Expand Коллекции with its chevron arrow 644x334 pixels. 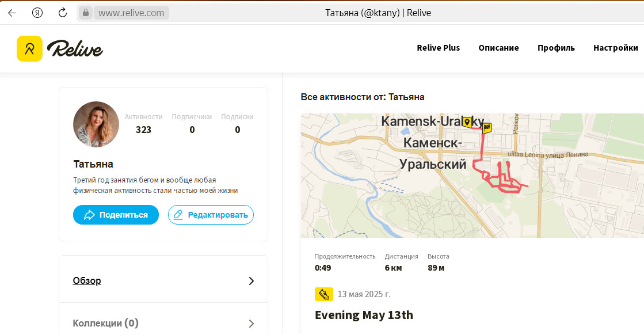click(251, 324)
